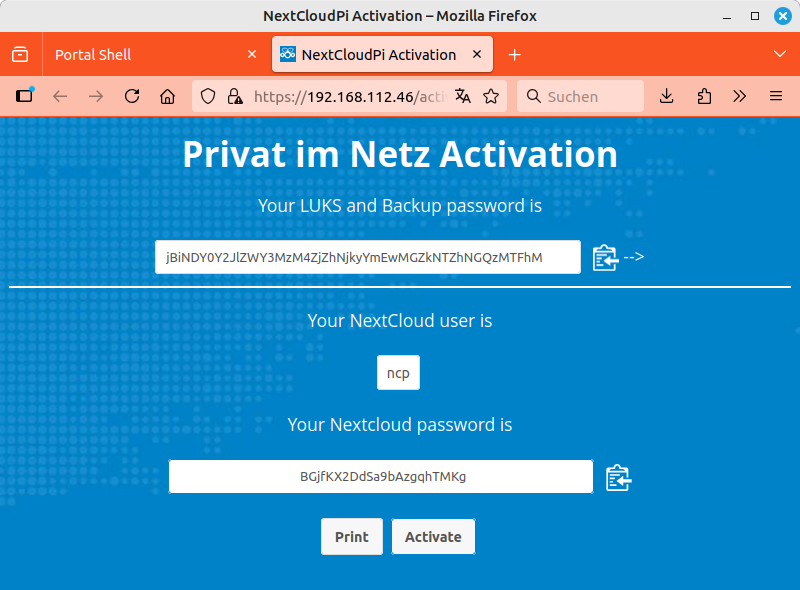Viewport: 800px width, 590px height.
Task: Copy the Nextcloud password to clipboard
Action: tap(619, 478)
